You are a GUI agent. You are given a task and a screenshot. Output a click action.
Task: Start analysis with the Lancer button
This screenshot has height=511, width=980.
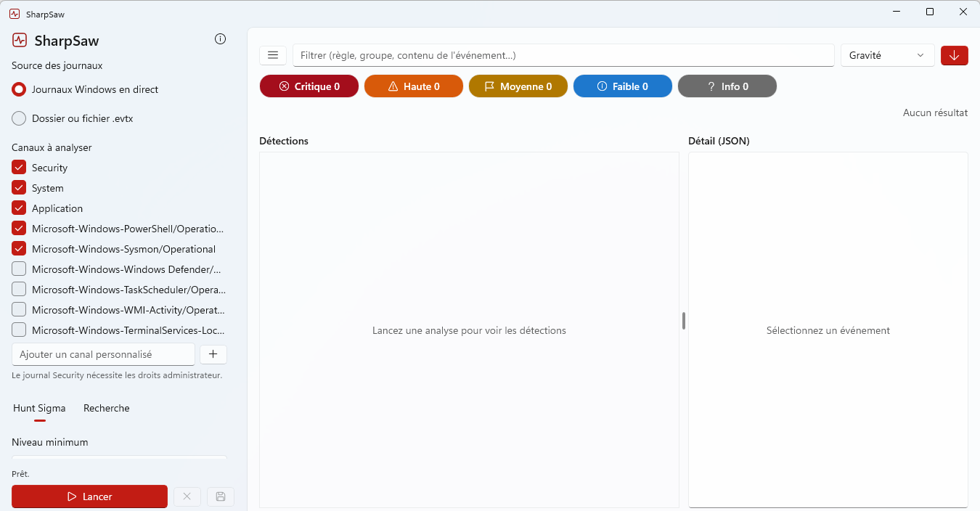(89, 496)
